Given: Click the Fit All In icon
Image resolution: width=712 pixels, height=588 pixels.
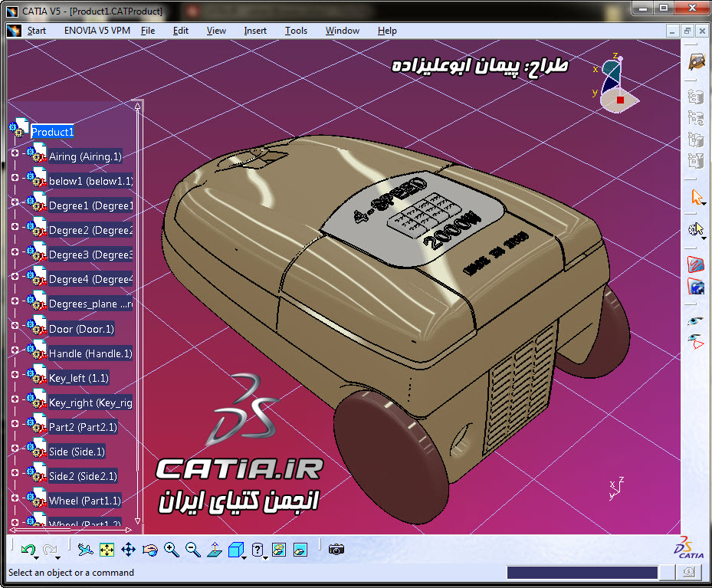Looking at the screenshot, I should (107, 550).
